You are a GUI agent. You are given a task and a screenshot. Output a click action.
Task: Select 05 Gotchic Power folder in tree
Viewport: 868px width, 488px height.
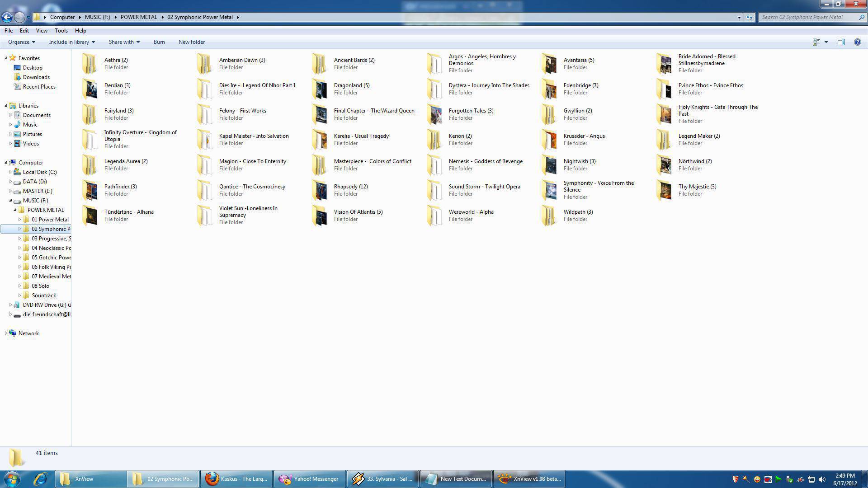tap(51, 258)
